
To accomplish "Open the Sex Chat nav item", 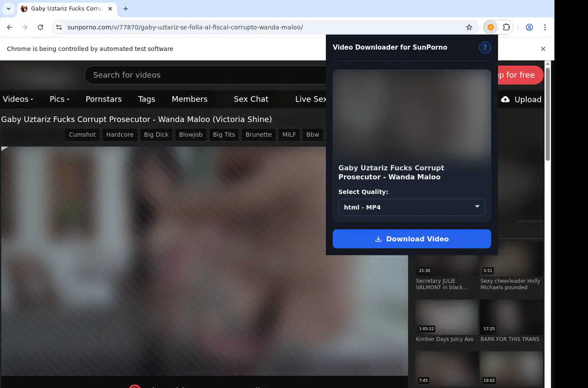I will point(251,99).
